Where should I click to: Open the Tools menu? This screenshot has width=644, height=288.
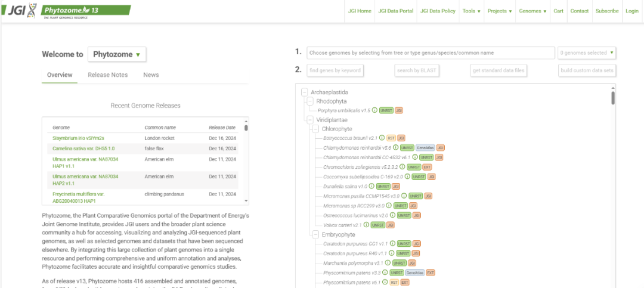471,11
